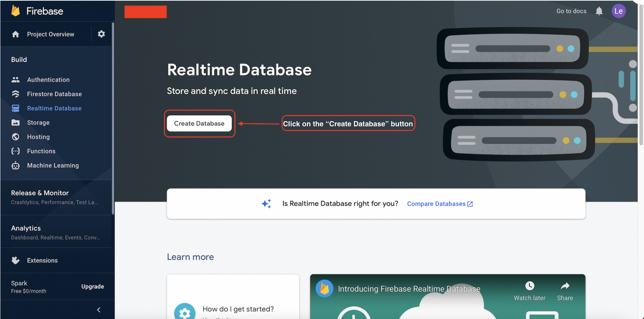Click the Functions brackets icon
Screen dimensions: 644x319
point(15,151)
